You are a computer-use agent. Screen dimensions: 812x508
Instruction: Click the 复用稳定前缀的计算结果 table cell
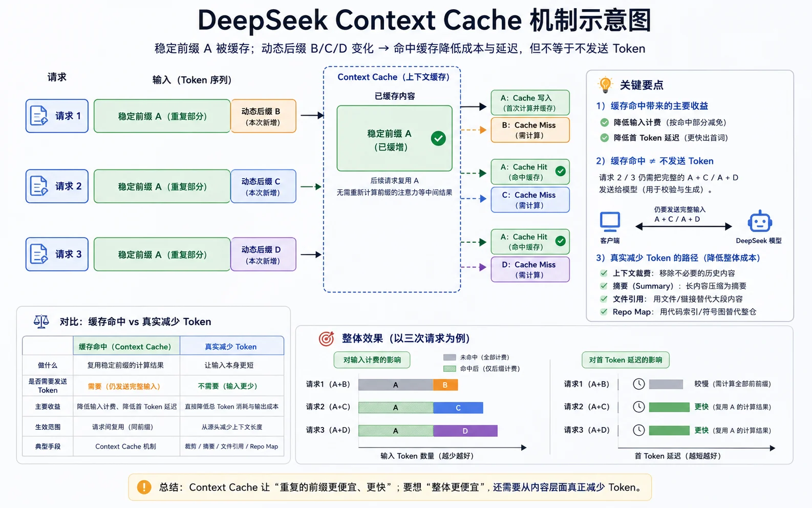click(x=125, y=365)
